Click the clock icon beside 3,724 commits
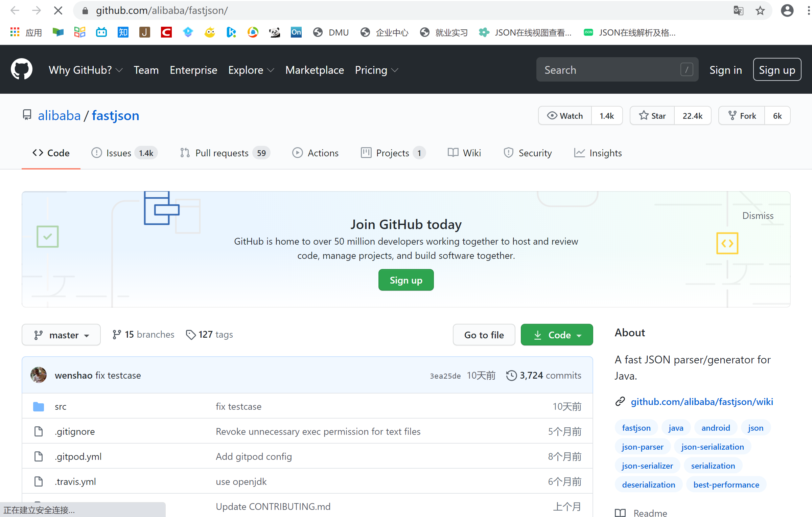812x517 pixels. tap(511, 375)
